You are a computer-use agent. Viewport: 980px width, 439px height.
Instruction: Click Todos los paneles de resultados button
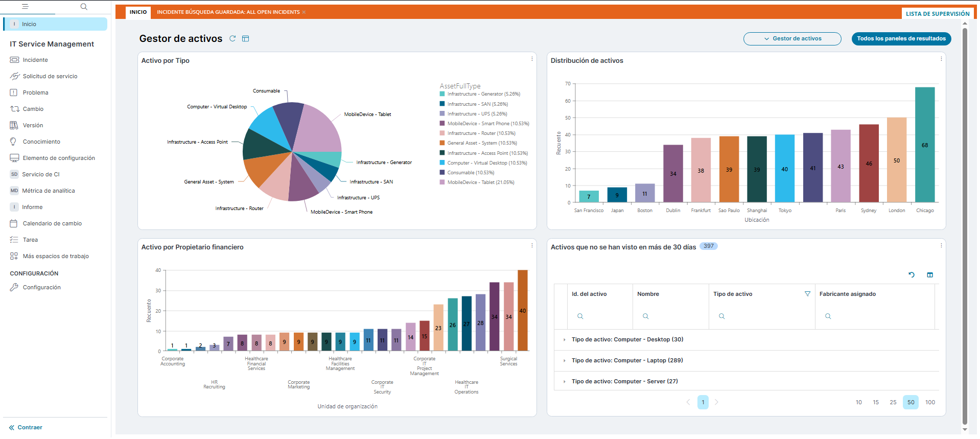tap(901, 39)
